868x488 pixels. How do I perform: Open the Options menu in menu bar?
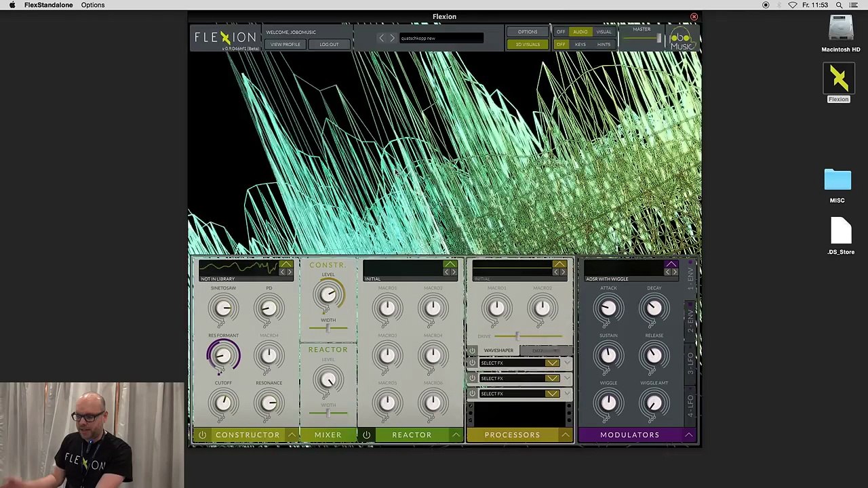pyautogui.click(x=93, y=5)
